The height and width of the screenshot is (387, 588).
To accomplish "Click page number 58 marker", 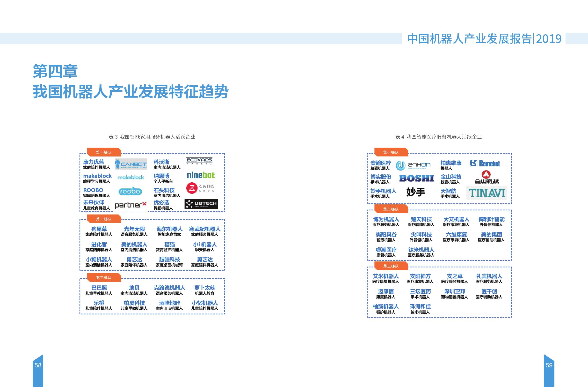I will tap(38, 365).
